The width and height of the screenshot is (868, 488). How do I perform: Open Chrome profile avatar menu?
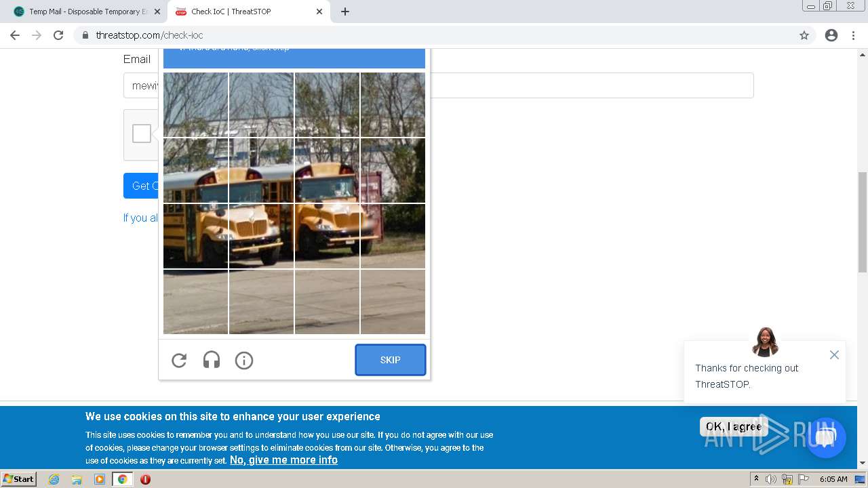coord(831,35)
